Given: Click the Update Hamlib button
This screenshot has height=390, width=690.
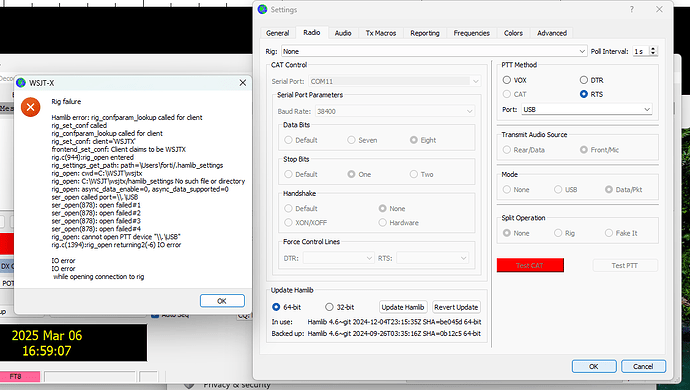Looking at the screenshot, I should [x=403, y=307].
